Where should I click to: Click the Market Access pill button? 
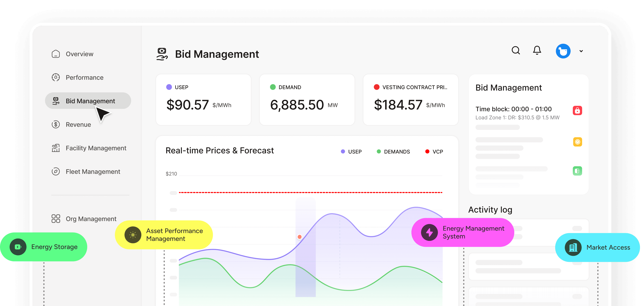(597, 248)
